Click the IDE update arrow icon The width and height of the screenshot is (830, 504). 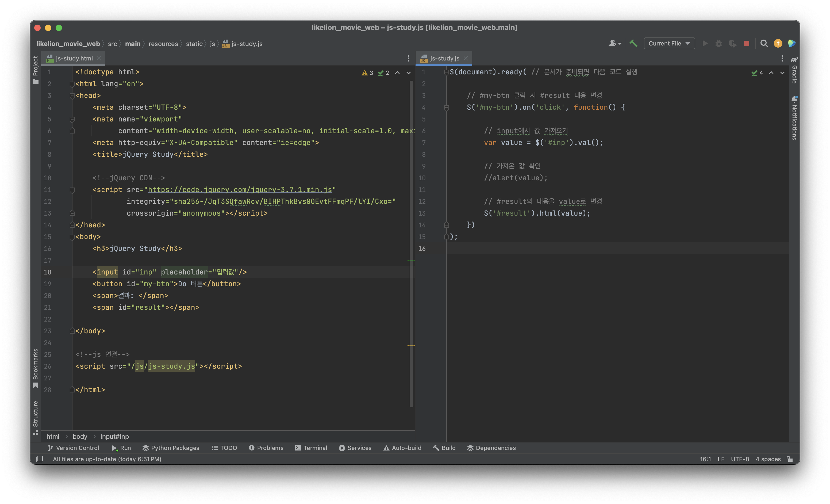click(778, 43)
